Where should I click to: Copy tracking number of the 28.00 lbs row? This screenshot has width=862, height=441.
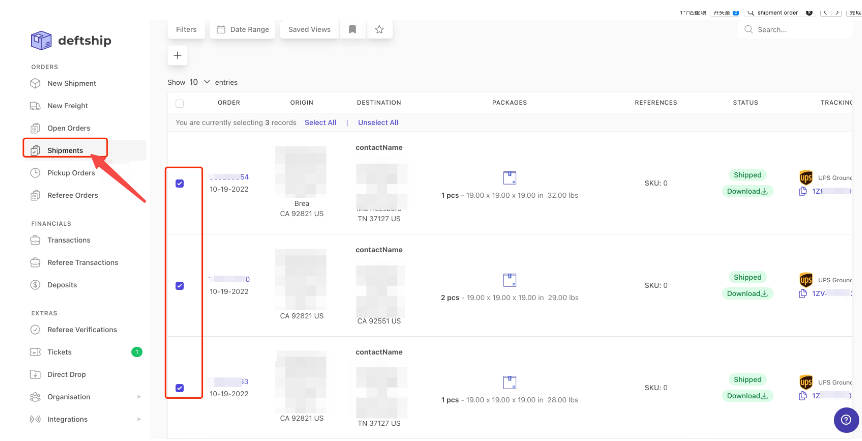pyautogui.click(x=803, y=396)
